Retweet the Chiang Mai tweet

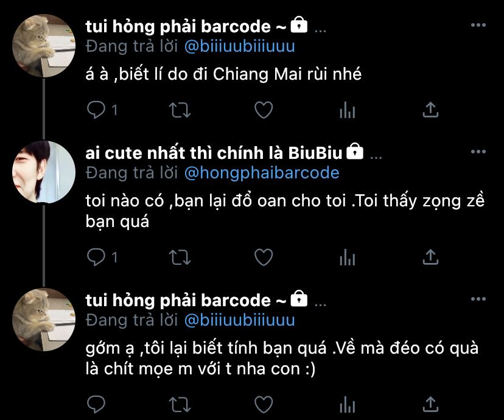[180, 110]
